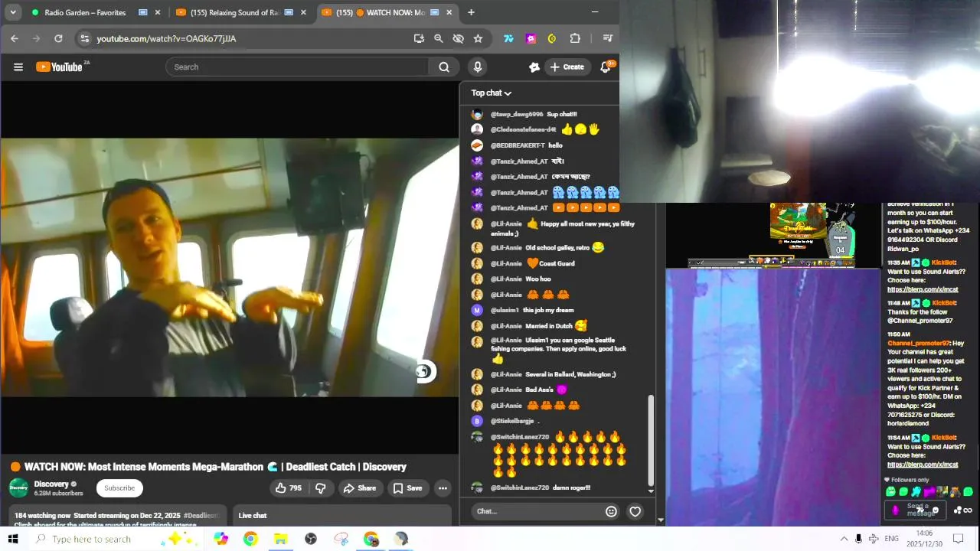
Task: Start voice search with microphone icon
Action: 478,67
